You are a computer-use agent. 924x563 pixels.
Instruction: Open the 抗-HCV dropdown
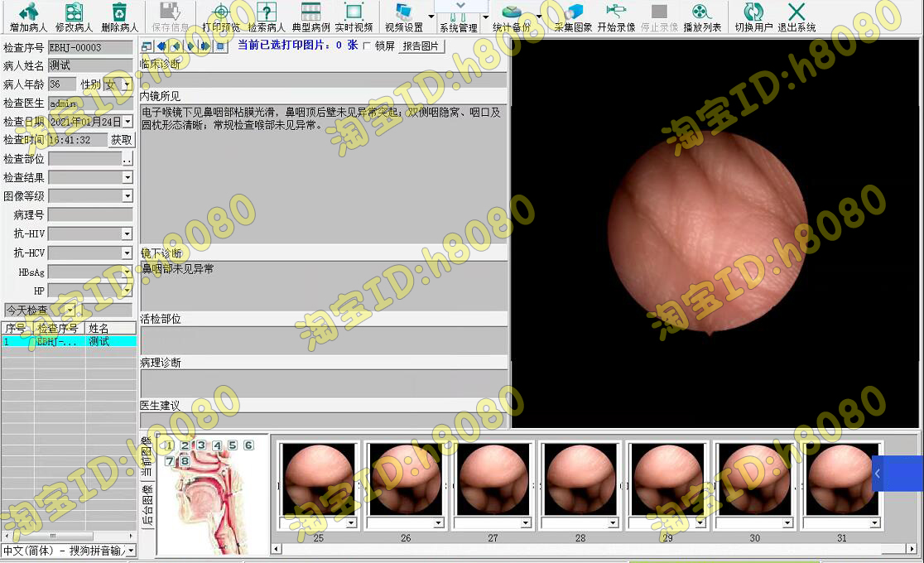click(128, 253)
